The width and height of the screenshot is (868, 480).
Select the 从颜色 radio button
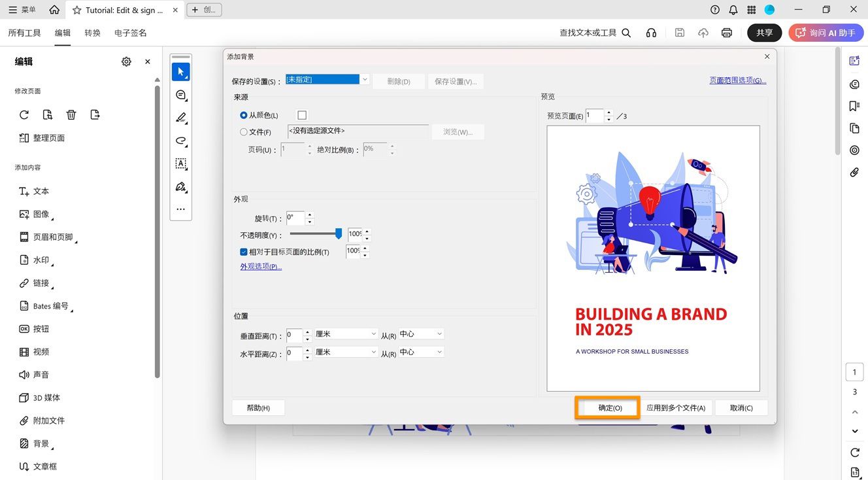click(243, 114)
